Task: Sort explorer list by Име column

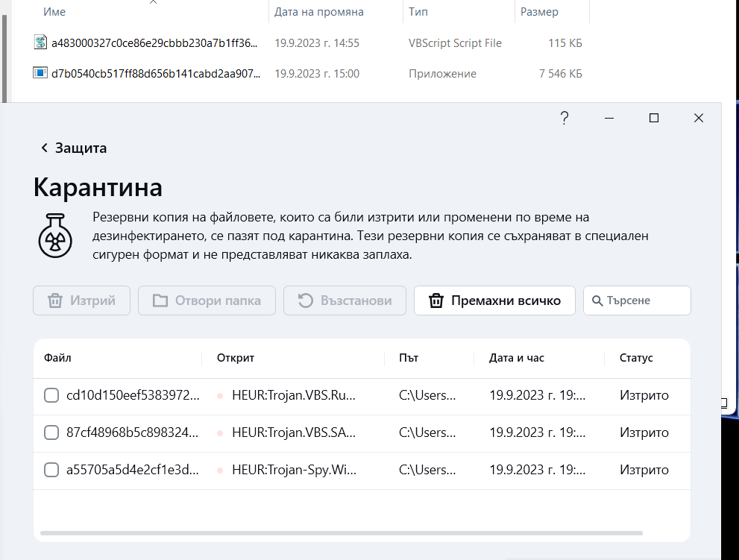Action: click(x=54, y=12)
